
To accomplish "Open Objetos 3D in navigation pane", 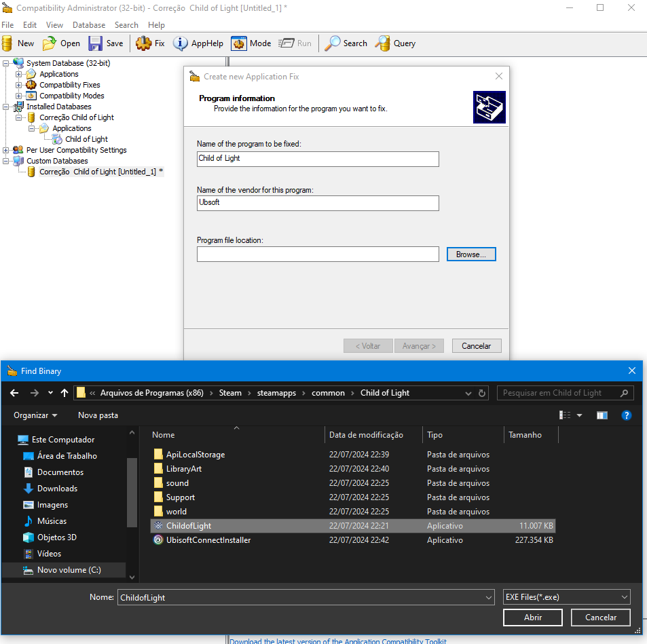I will [57, 537].
